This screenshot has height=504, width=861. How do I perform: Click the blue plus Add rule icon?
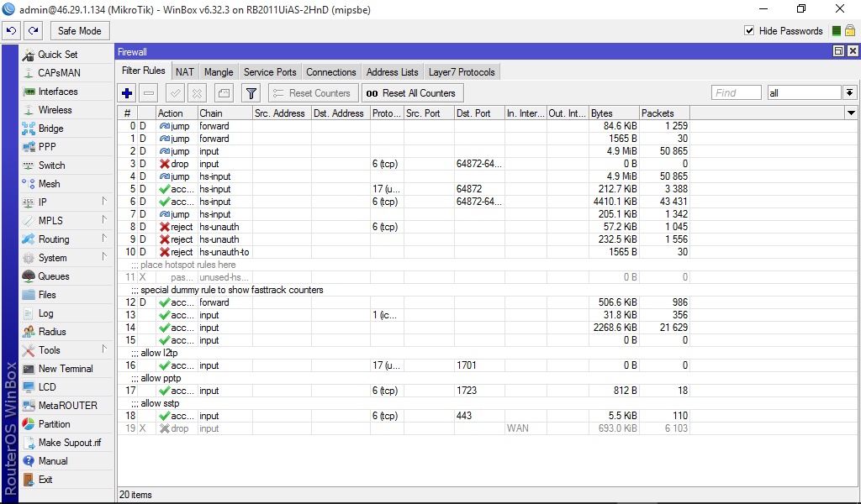pyautogui.click(x=127, y=93)
